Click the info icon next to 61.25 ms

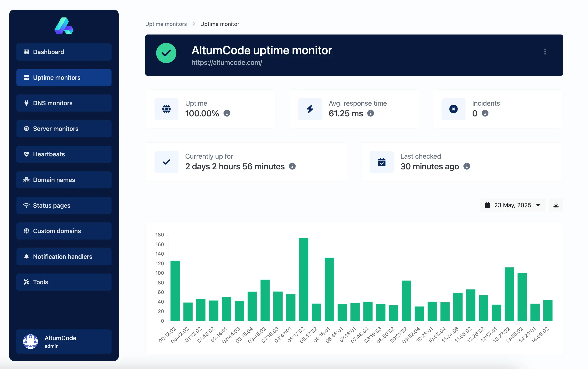click(x=371, y=113)
